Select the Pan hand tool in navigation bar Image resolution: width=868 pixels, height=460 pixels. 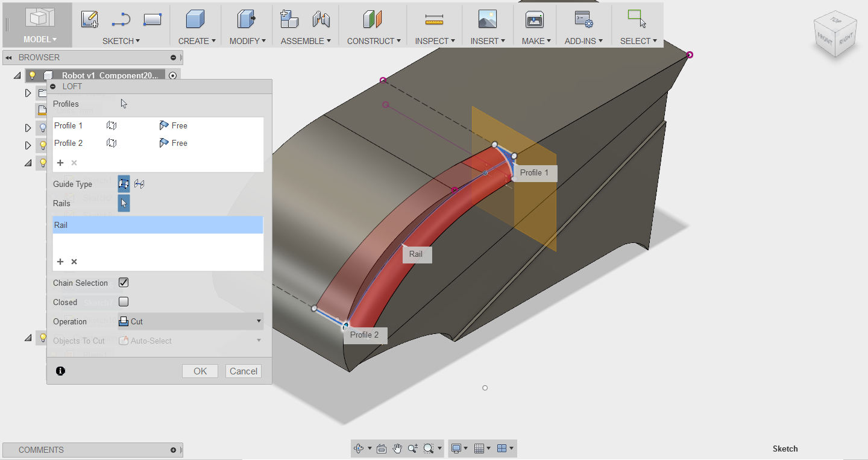(397, 449)
